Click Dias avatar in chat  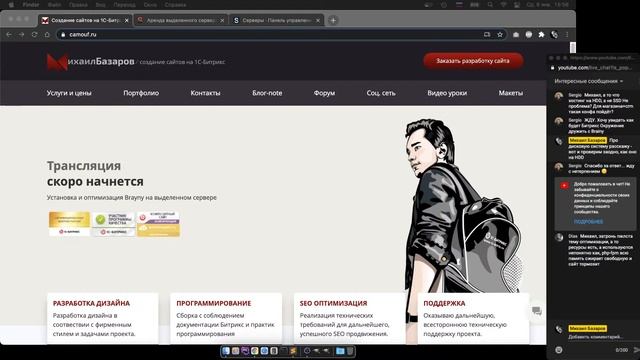559,238
